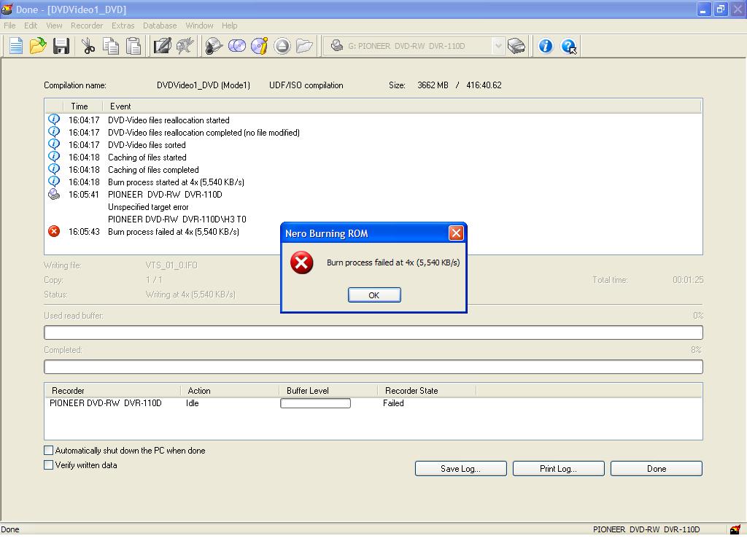This screenshot has width=747, height=560.
Task: Open the Recorder menu
Action: pyautogui.click(x=87, y=26)
